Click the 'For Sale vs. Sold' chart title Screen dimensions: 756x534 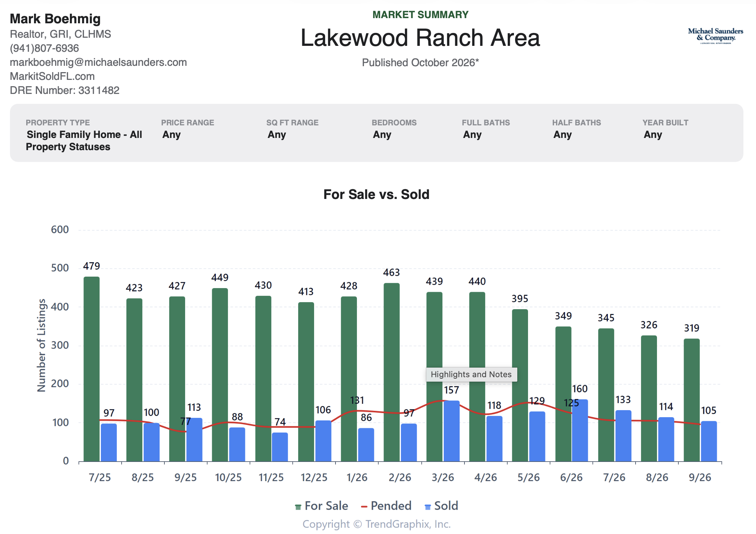[377, 195]
